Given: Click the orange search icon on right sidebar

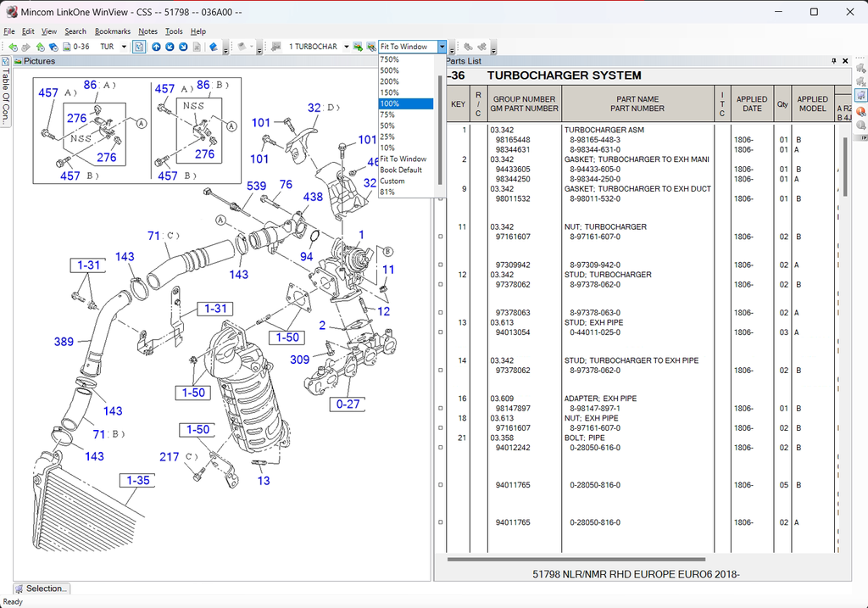Looking at the screenshot, I should [x=861, y=111].
